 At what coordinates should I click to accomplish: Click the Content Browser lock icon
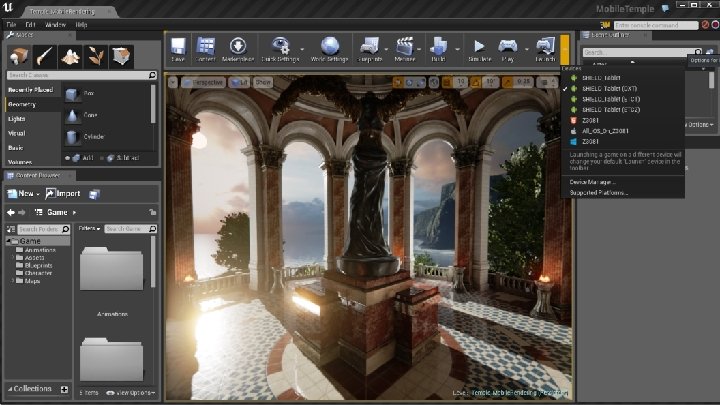pos(152,212)
